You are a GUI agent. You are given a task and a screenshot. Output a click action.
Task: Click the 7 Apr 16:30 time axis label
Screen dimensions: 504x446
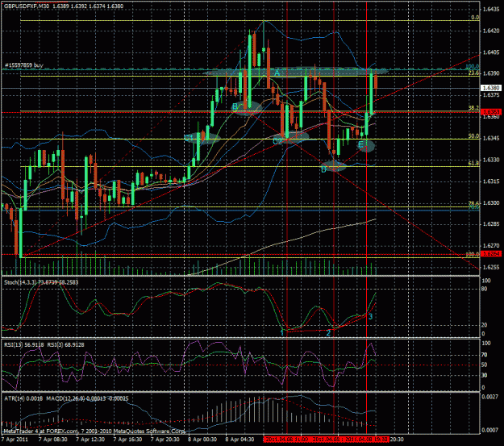tap(127, 440)
